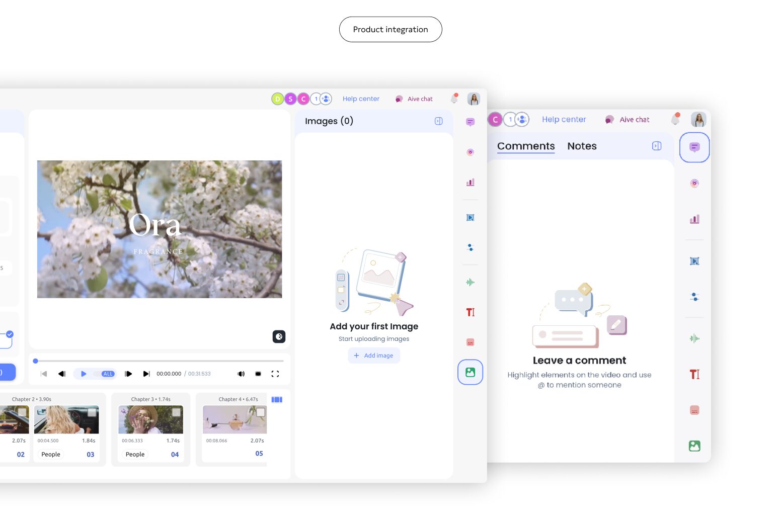This screenshot has height=532, width=781.
Task: Tick checkbox on Chapter 3 flower-hat thumbnail
Action: (176, 412)
